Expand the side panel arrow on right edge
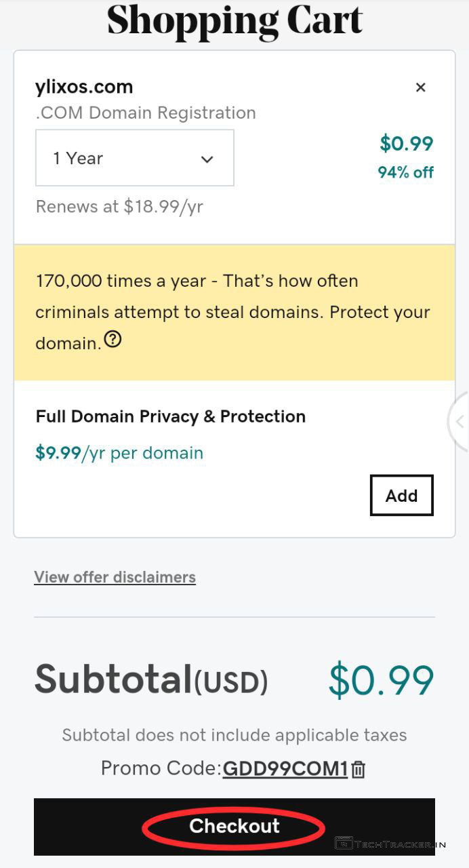Screen dimensions: 469x868 [x=460, y=422]
